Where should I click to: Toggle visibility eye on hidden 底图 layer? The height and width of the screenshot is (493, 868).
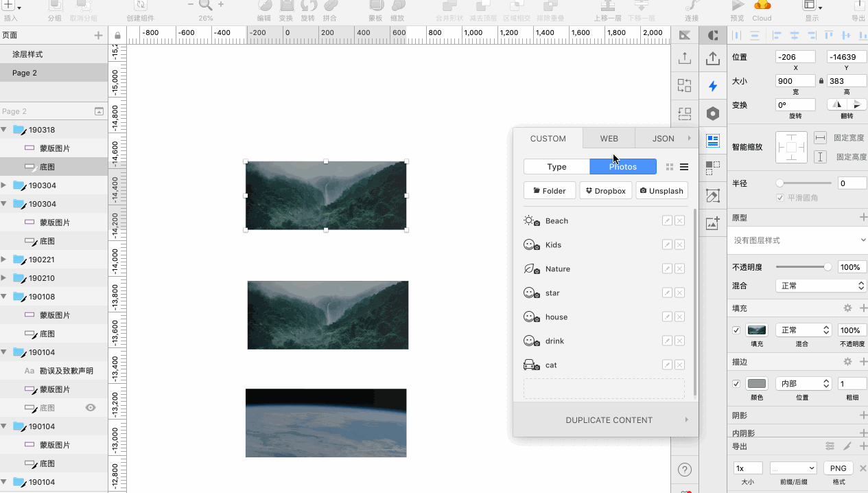pyautogui.click(x=91, y=408)
